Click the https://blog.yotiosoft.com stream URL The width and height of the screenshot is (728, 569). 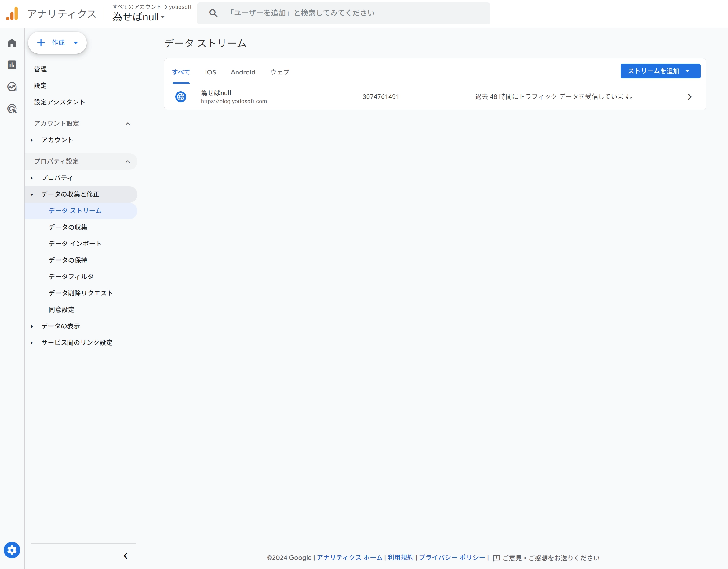(x=234, y=101)
